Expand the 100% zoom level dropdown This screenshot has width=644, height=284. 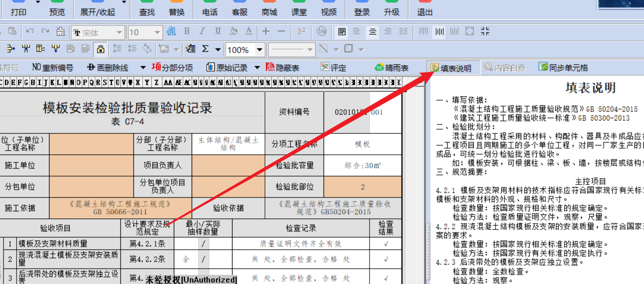[x=259, y=50]
